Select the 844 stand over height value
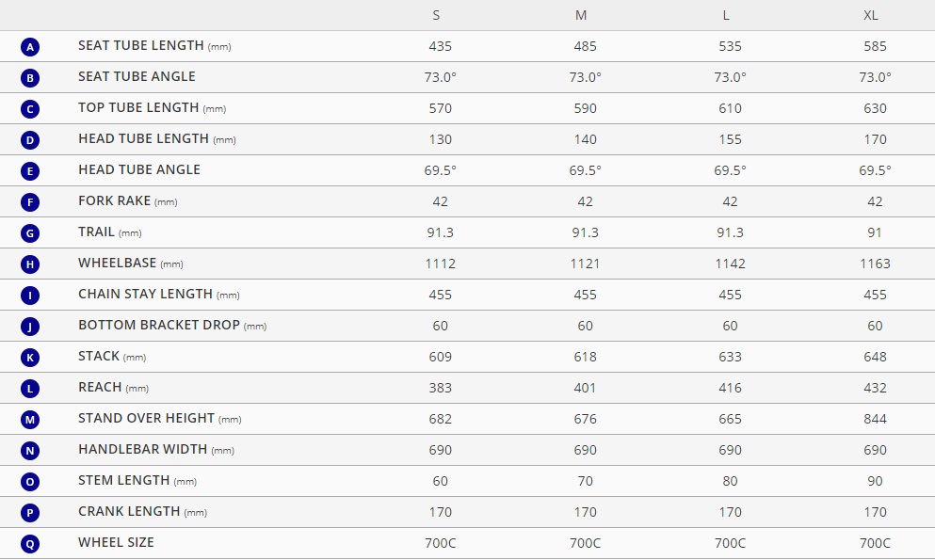This screenshot has height=560, width=935. pyautogui.click(x=875, y=419)
